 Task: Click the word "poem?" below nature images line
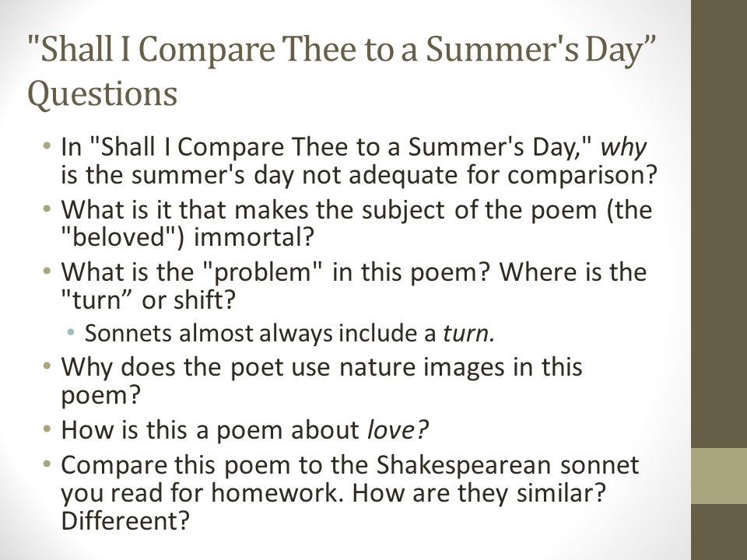(101, 396)
